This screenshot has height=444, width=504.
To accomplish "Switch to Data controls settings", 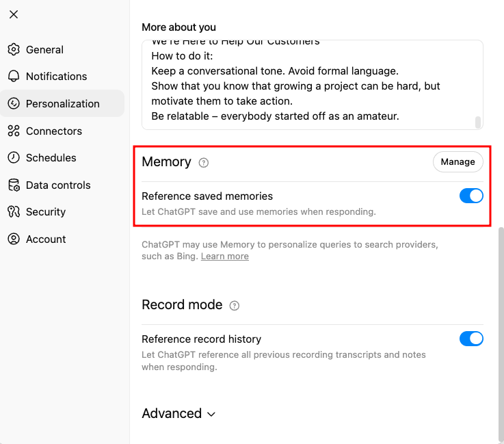I will click(x=57, y=185).
